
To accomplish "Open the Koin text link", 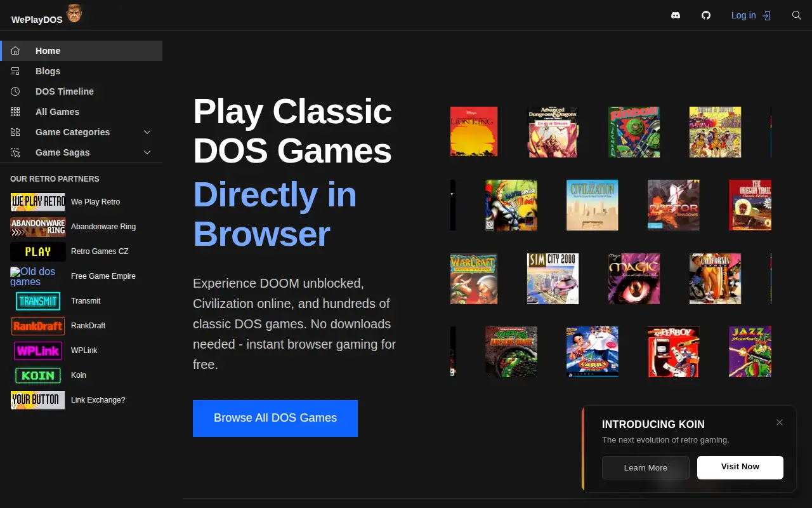I will [x=79, y=375].
